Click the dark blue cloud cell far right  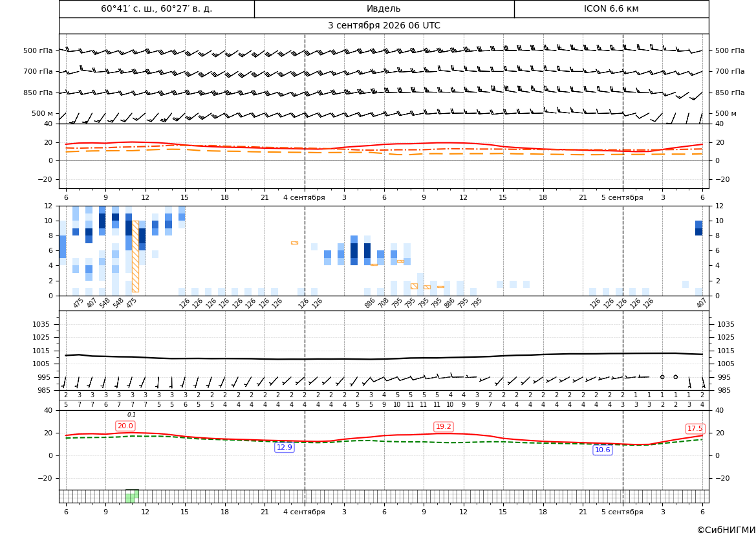point(698,232)
